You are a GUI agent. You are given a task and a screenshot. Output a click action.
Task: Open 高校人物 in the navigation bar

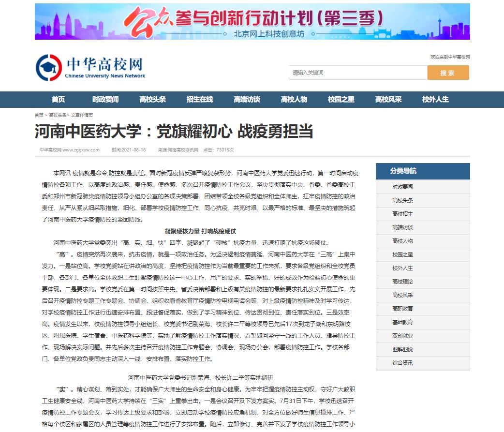click(294, 100)
